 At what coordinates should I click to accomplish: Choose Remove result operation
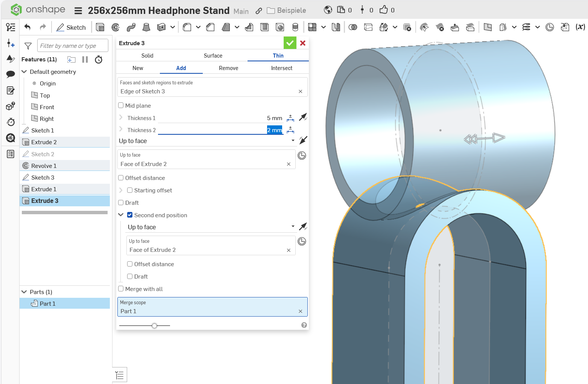229,68
